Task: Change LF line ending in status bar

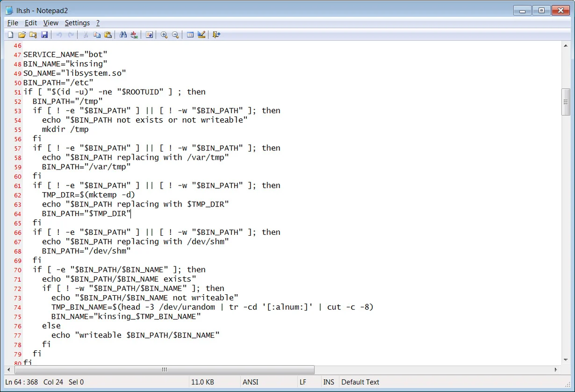Action: (x=303, y=382)
